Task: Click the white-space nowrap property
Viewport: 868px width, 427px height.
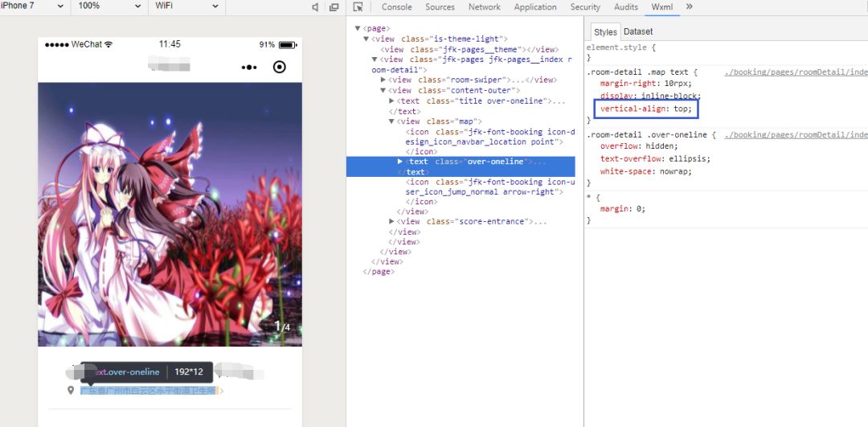Action: pos(646,172)
